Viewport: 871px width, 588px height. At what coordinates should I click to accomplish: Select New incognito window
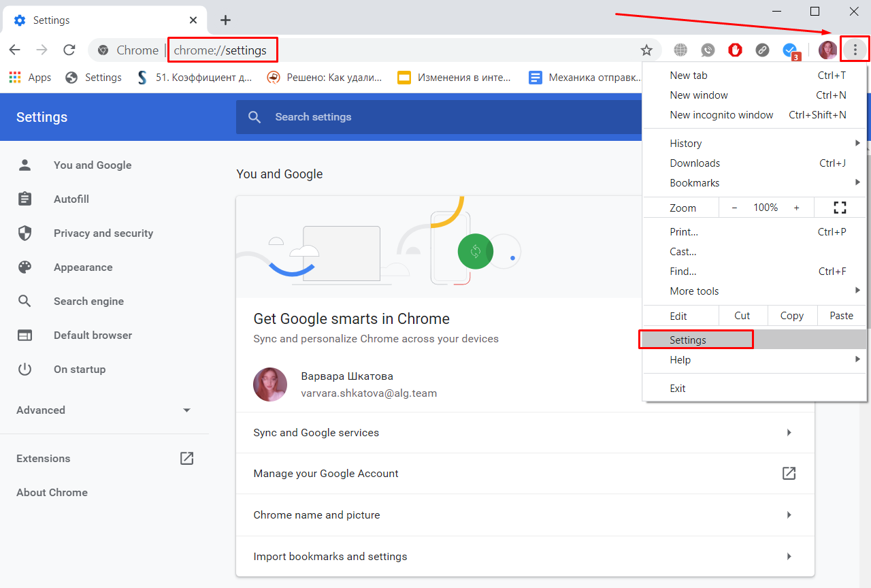(755, 115)
